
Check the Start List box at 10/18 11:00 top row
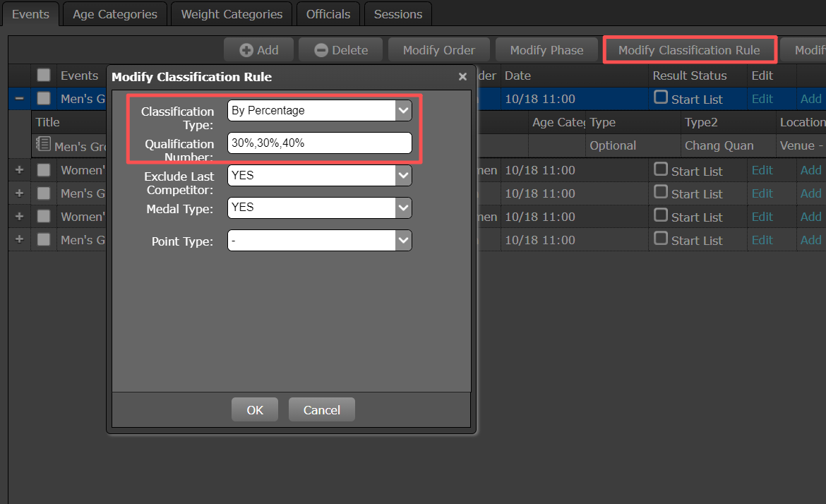coord(661,97)
